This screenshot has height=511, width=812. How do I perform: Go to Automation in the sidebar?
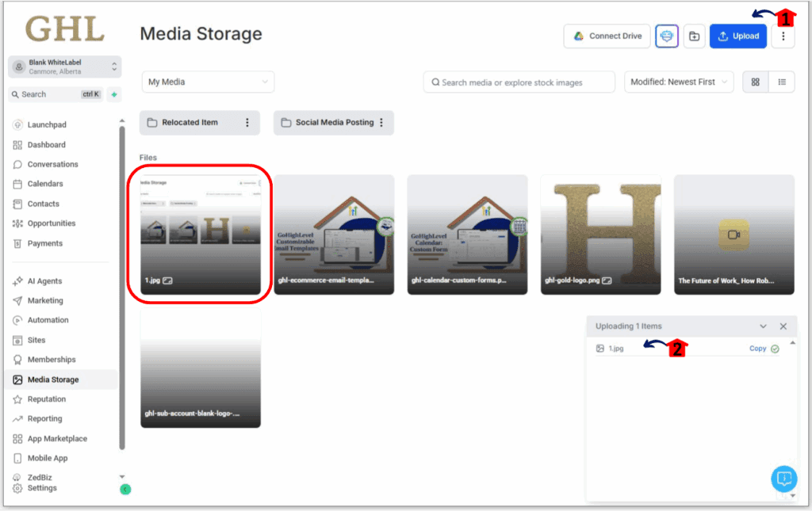pyautogui.click(x=48, y=320)
